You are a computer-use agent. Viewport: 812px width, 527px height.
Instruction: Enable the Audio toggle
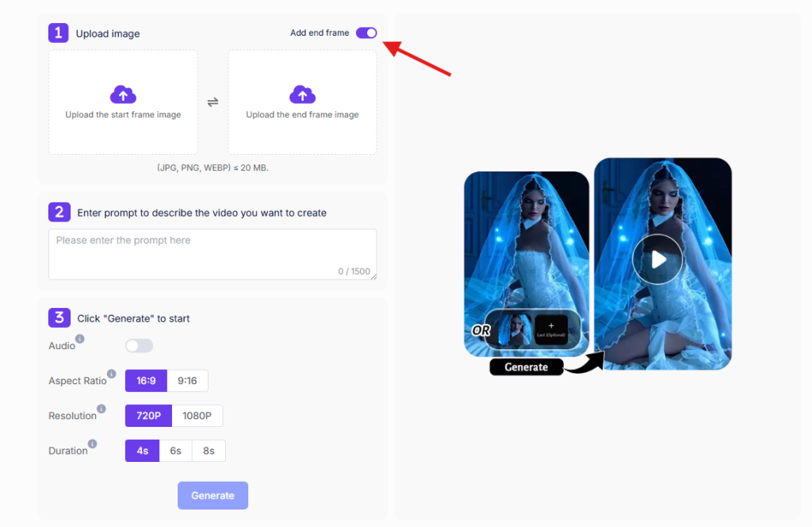pyautogui.click(x=139, y=345)
